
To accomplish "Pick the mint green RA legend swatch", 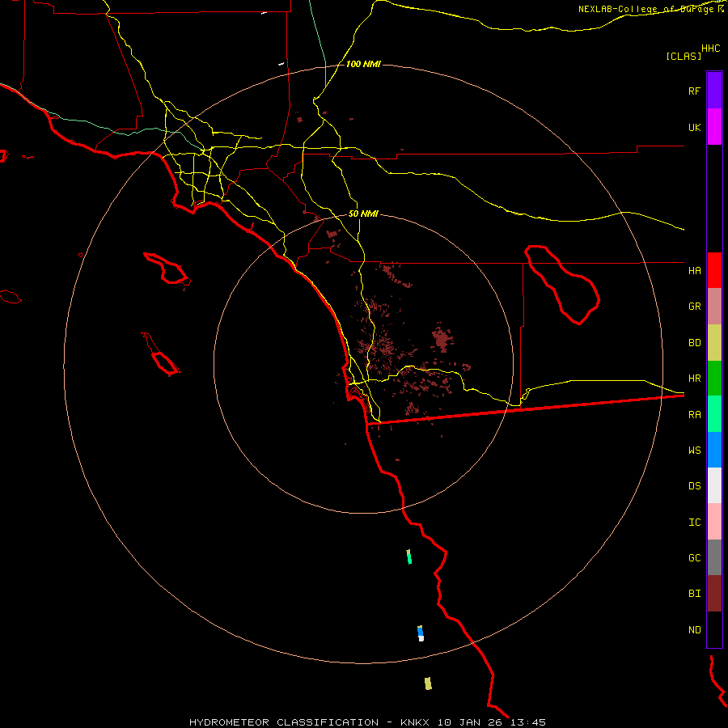I will point(714,414).
